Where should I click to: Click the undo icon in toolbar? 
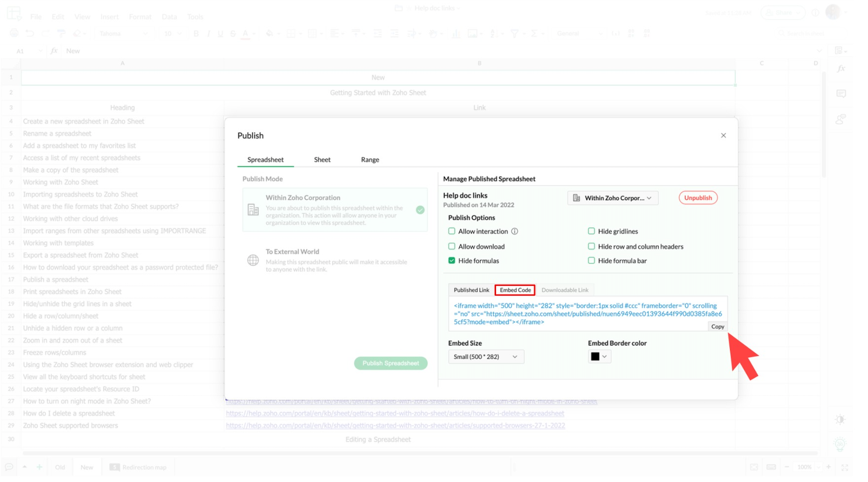pyautogui.click(x=30, y=33)
